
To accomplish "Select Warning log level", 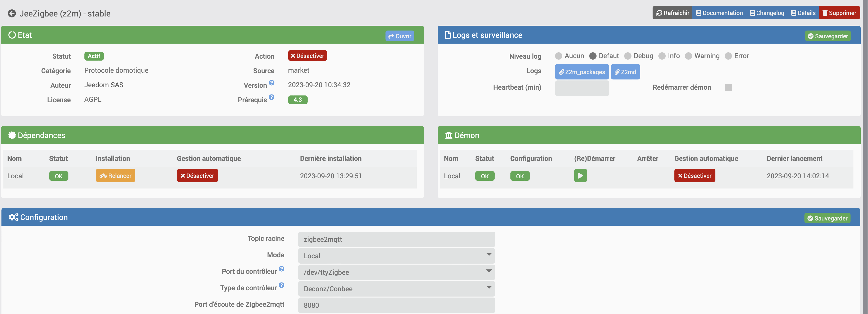I will [688, 56].
